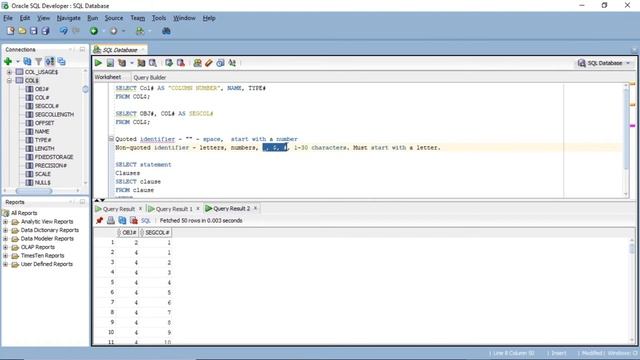This screenshot has height=360, width=640.
Task: Switch to Query Result 1 tab
Action: click(174, 209)
